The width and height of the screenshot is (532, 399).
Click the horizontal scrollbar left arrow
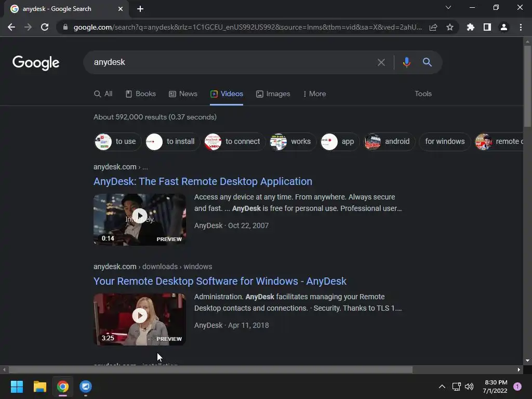(x=4, y=369)
